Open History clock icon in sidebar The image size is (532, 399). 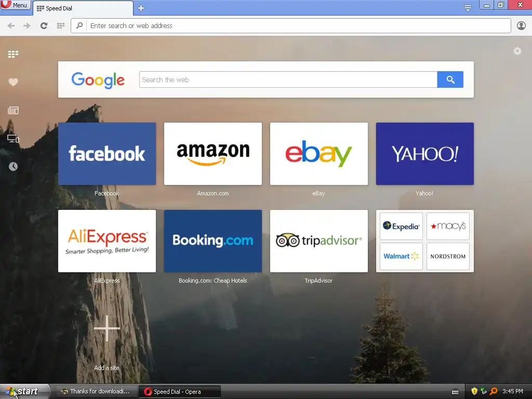tap(13, 166)
